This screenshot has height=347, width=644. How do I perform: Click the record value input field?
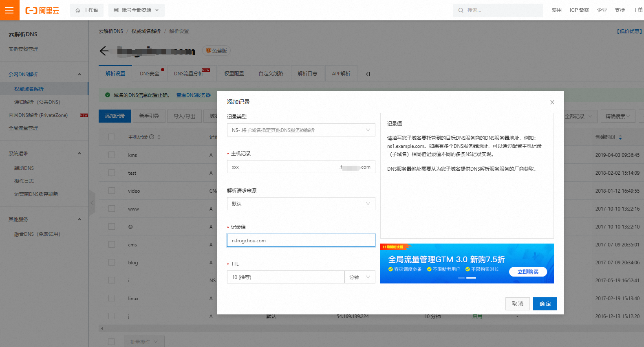[x=301, y=240]
